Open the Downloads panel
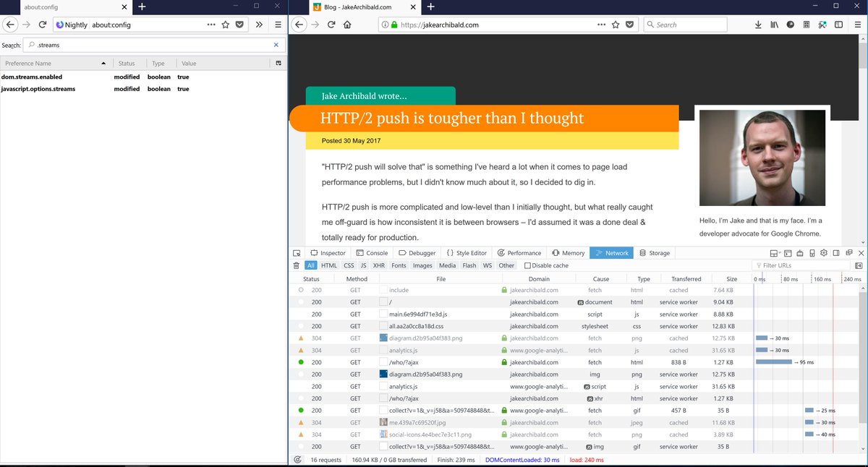 click(x=757, y=24)
